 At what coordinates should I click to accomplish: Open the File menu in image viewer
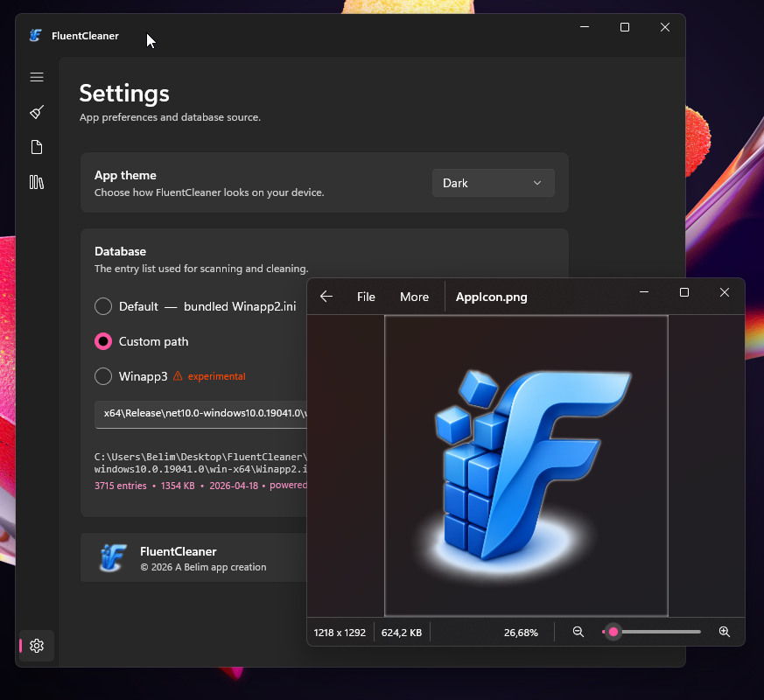[366, 297]
